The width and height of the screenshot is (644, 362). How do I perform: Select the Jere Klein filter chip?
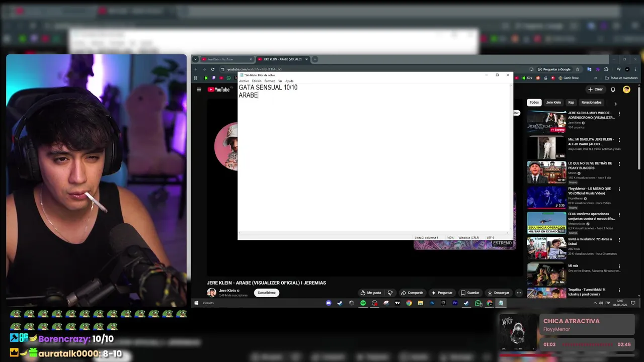[553, 103]
